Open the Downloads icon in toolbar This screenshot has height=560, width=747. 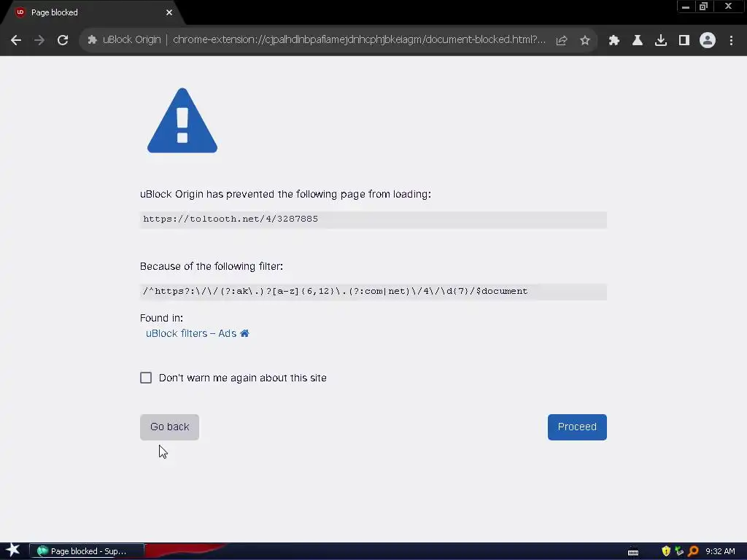[x=661, y=41]
